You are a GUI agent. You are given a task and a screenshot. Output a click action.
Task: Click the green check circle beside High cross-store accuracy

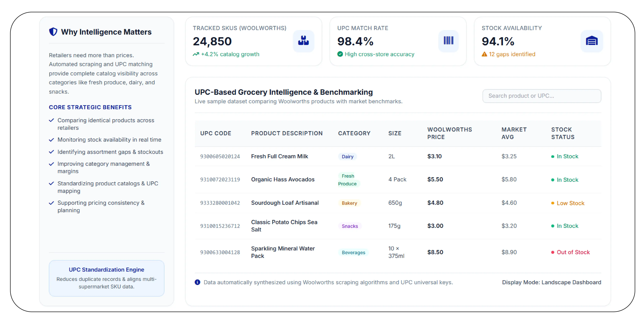(x=340, y=54)
